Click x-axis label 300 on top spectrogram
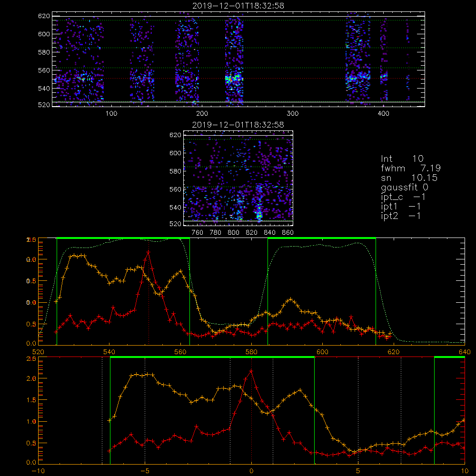 click(293, 114)
